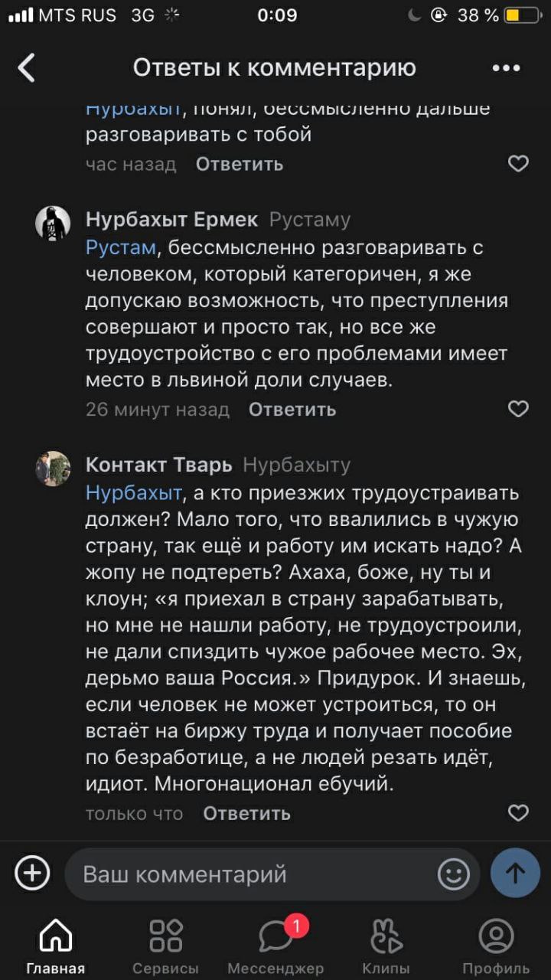
Task: Tap Нурбахыт Ермек's profile avatar
Action: coord(53,224)
